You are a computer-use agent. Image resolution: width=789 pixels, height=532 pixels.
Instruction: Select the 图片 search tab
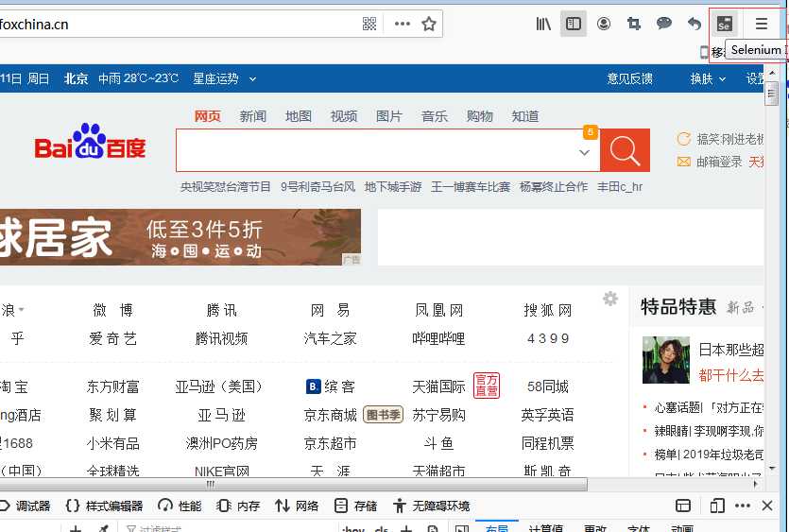coord(389,116)
